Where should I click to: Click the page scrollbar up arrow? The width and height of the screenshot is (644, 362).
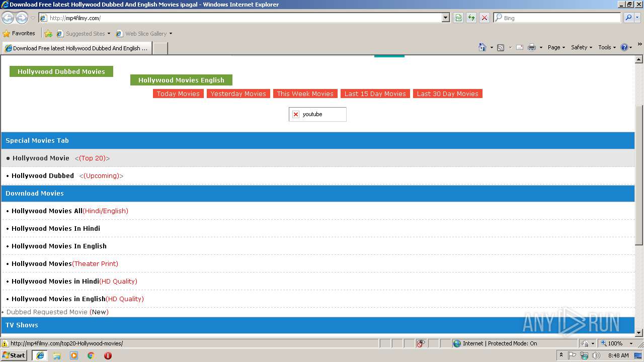(639, 59)
